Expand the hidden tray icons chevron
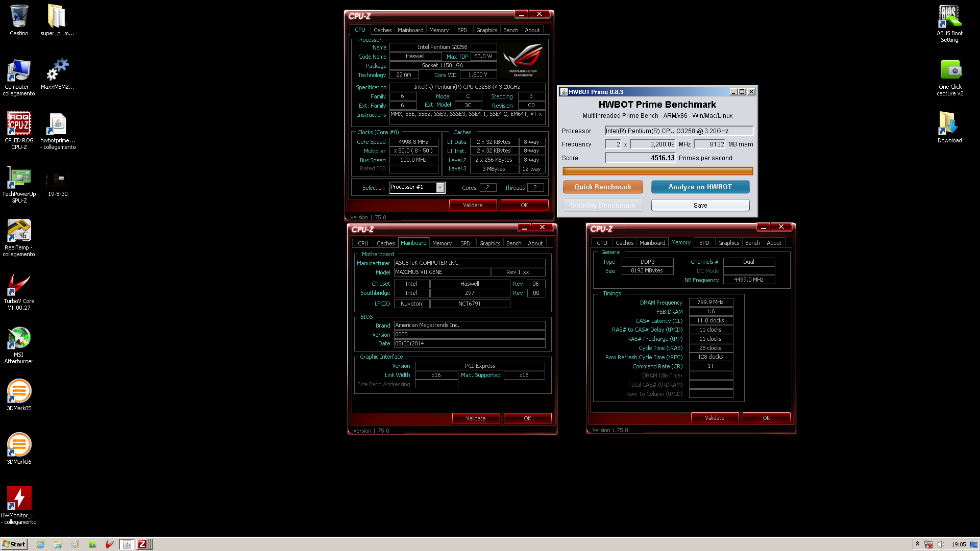Viewport: 980px width, 551px height. (917, 544)
